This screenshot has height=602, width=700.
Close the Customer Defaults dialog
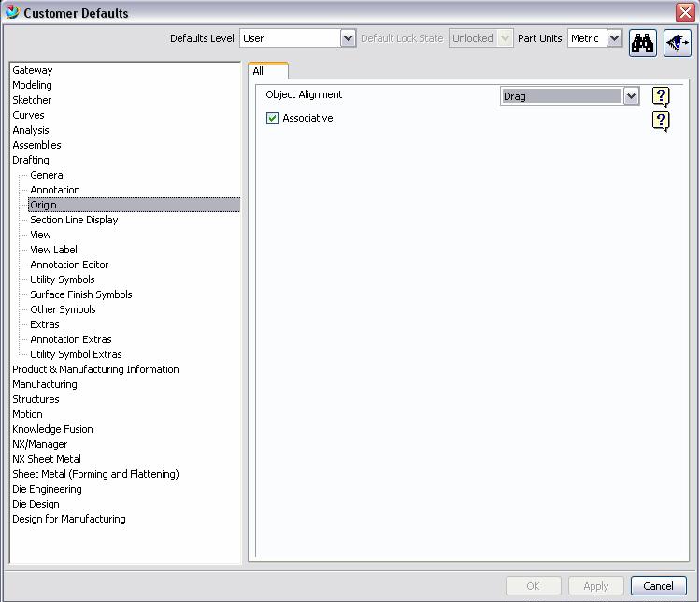[684, 13]
